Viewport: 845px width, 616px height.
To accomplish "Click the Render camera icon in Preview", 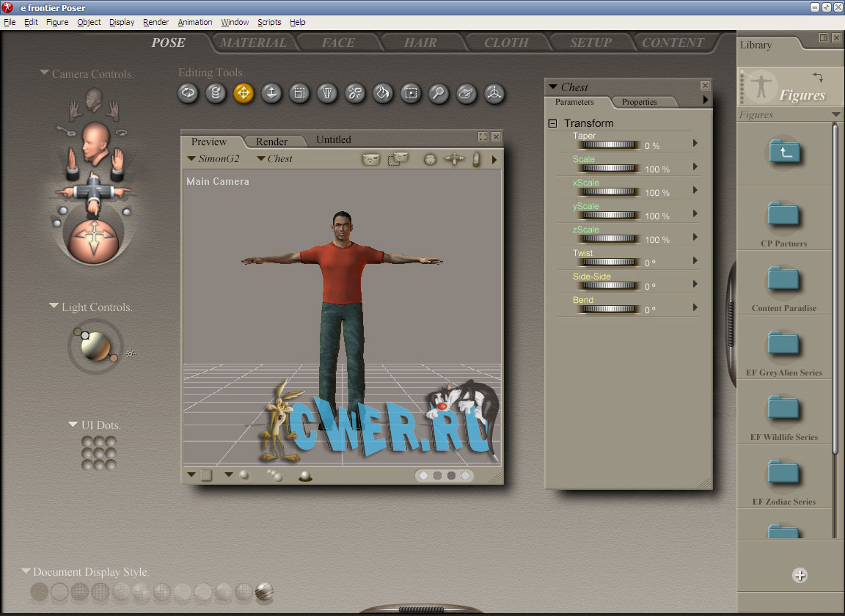I will (371, 159).
